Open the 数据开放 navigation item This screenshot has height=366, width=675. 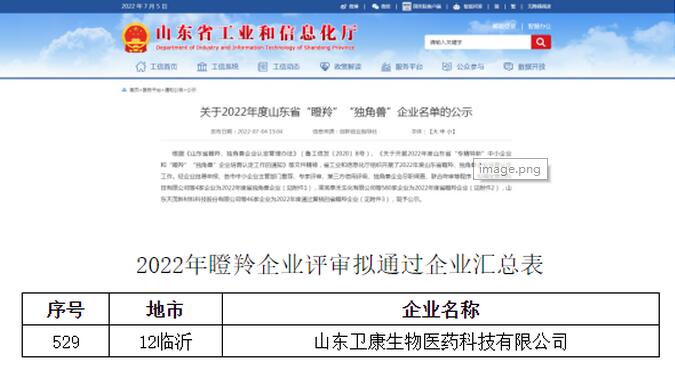tap(525, 67)
